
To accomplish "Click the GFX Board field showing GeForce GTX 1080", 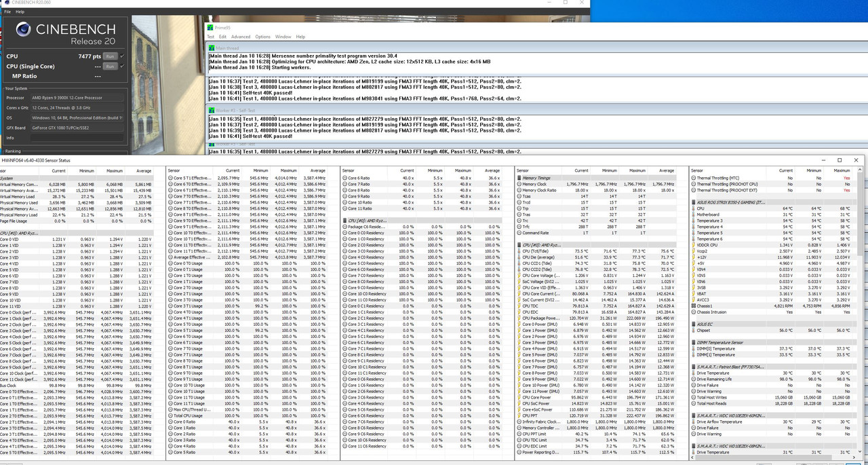I will coord(77,128).
